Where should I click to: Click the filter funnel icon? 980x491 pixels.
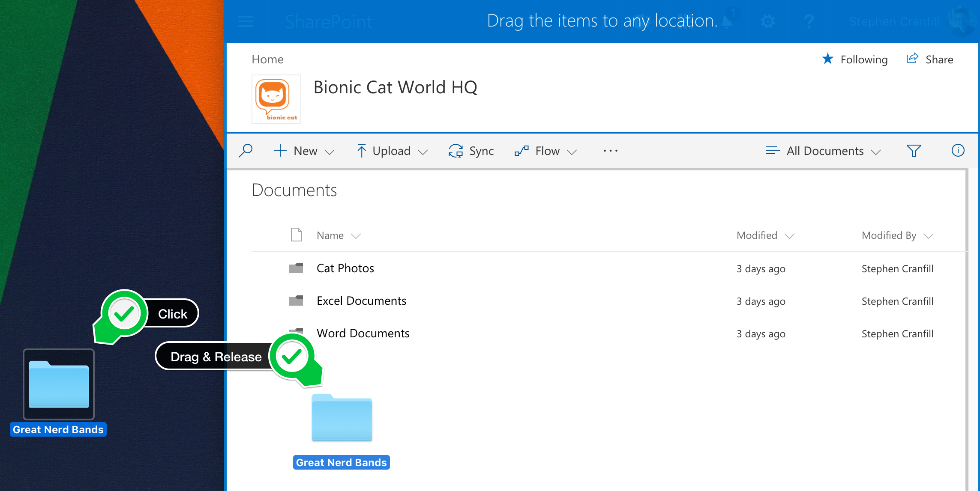(914, 151)
